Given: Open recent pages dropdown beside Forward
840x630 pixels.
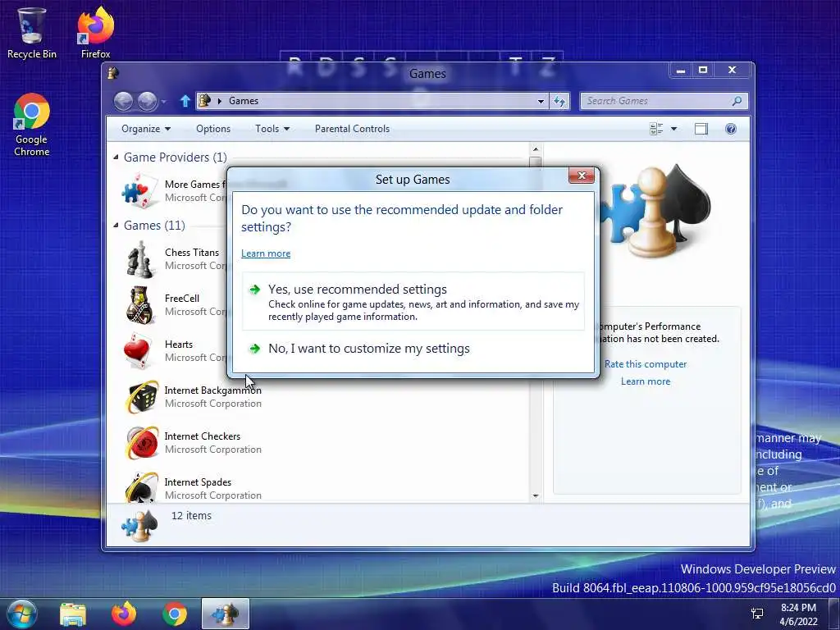Looking at the screenshot, I should 164,101.
